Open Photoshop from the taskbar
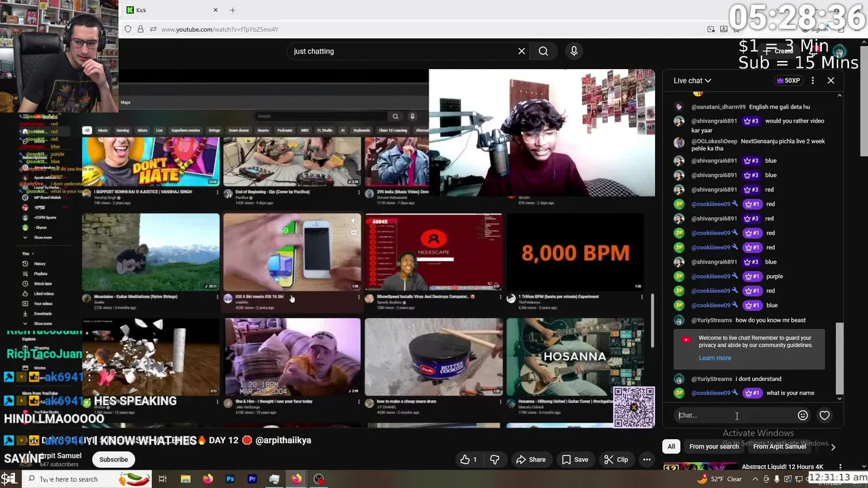Screen dimensions: 868x488 click(230, 479)
